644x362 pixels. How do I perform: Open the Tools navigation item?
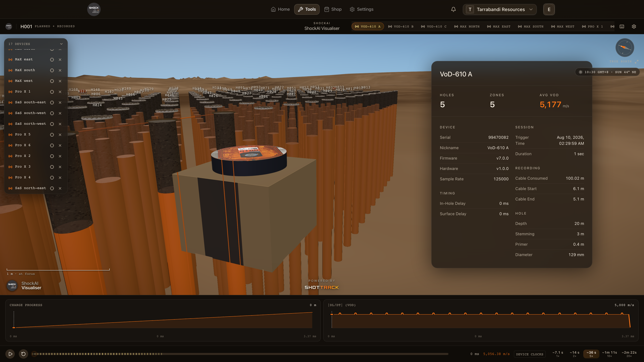click(307, 9)
